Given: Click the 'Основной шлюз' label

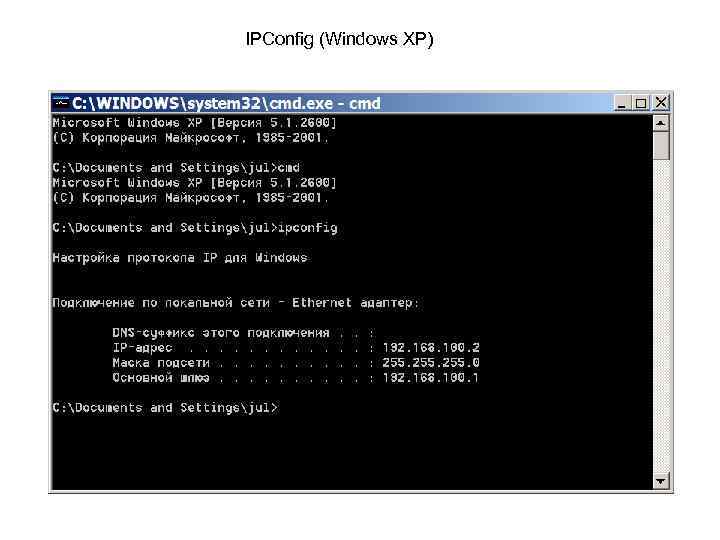Looking at the screenshot, I should (x=161, y=378).
